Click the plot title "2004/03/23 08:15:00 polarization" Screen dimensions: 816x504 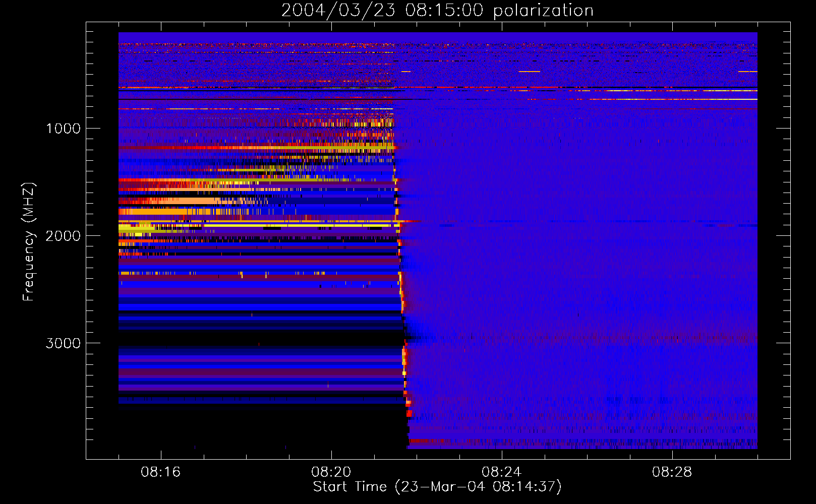pos(437,11)
